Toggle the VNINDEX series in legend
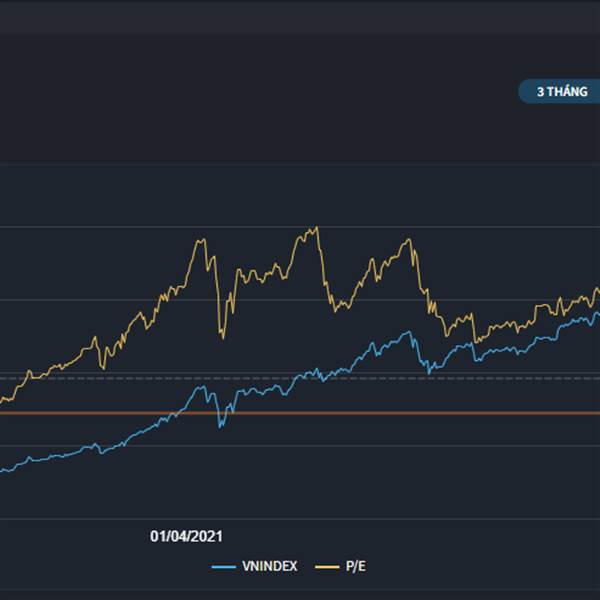Screen dimensions: 600x600 (269, 566)
